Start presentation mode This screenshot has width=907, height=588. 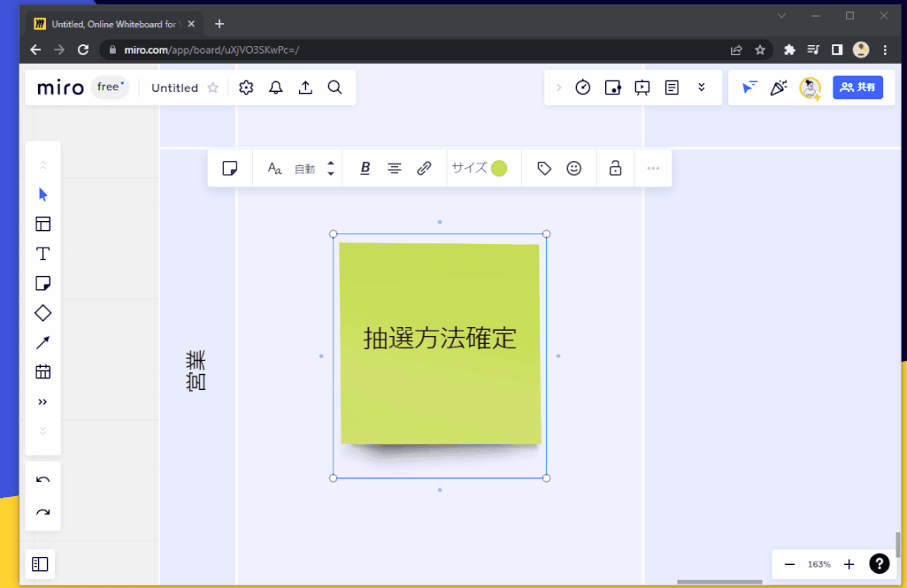[642, 88]
